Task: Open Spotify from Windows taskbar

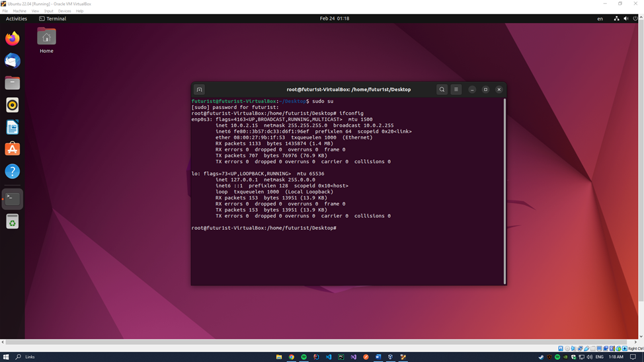Action: 304,357
